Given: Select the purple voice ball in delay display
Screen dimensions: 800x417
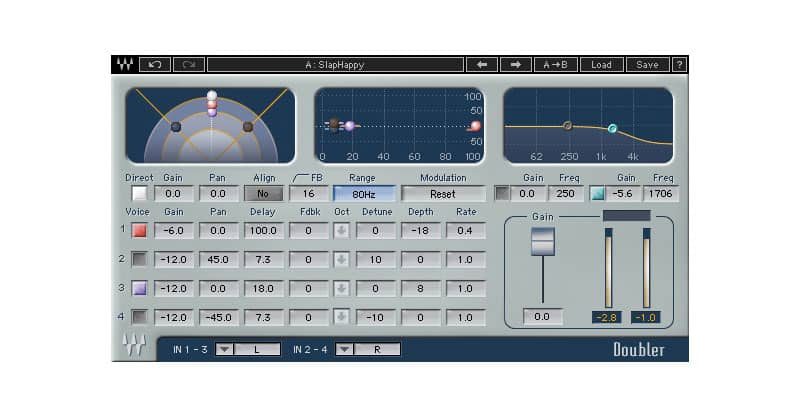Looking at the screenshot, I should 349,126.
